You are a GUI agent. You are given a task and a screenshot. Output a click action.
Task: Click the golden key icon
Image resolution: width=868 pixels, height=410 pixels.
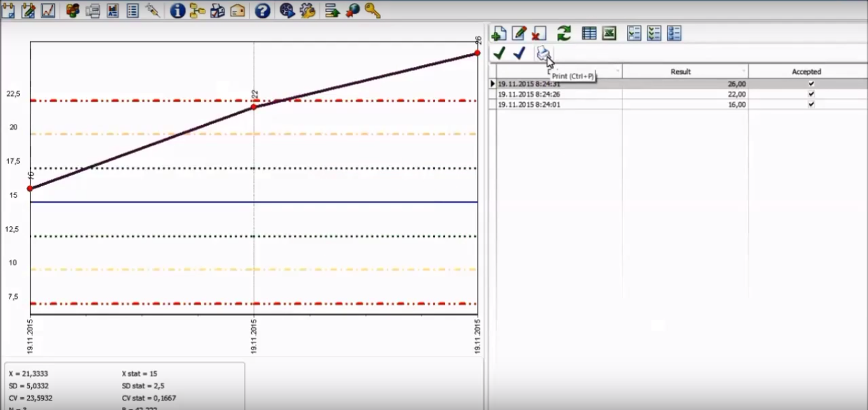tap(372, 10)
